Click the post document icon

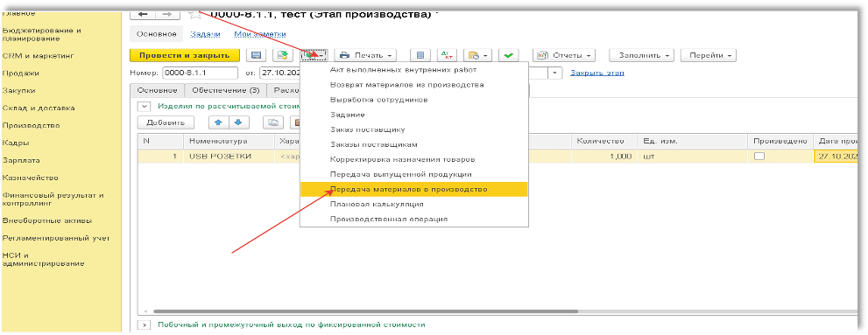click(283, 55)
